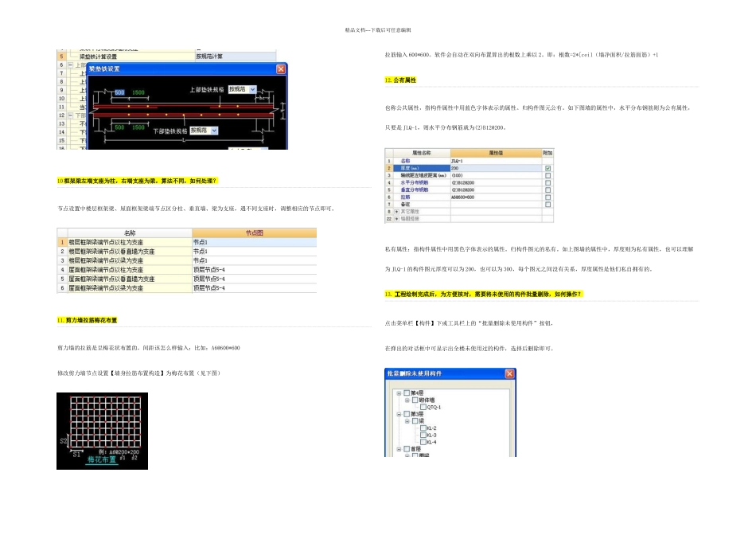Close the 梁垫铁设置 dialog

pos(281,69)
